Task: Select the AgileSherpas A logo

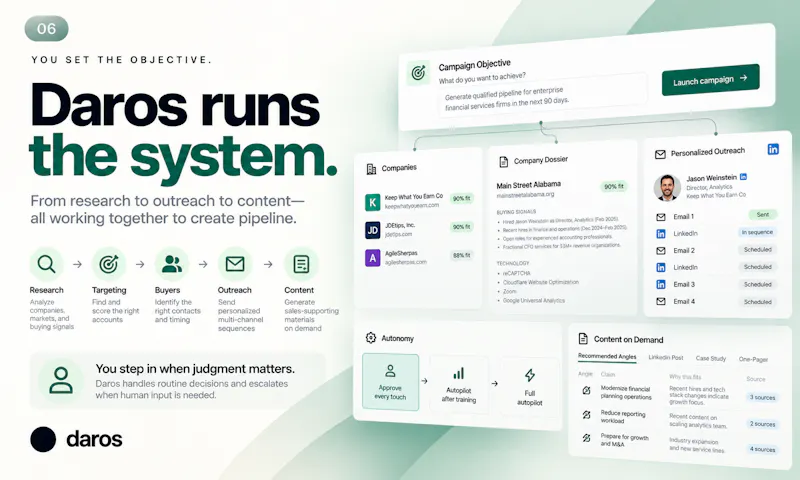Action: point(372,258)
